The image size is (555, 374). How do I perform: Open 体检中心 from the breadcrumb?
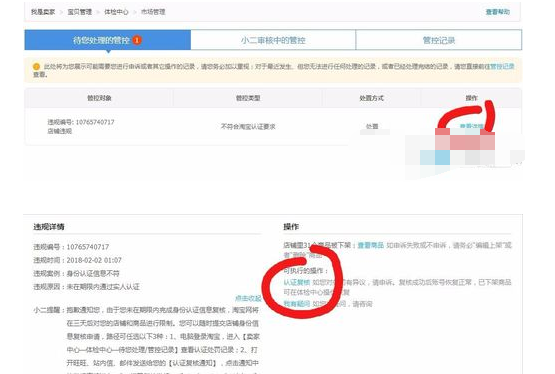[x=116, y=12]
